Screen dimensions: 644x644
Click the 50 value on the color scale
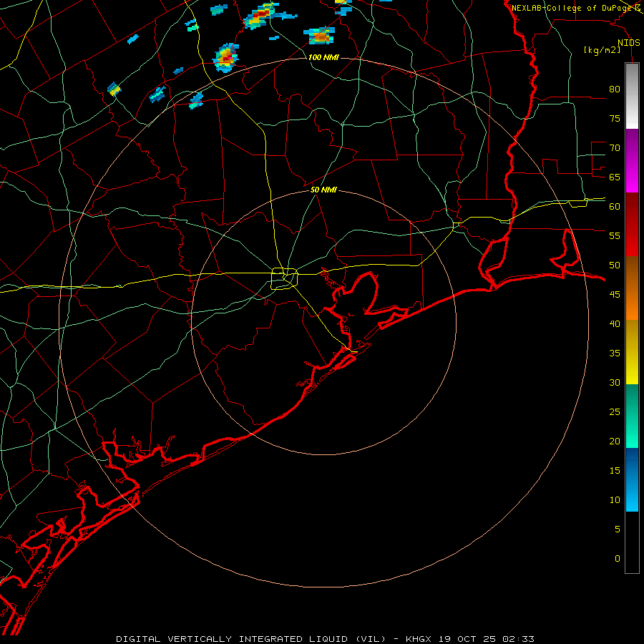pyautogui.click(x=615, y=265)
